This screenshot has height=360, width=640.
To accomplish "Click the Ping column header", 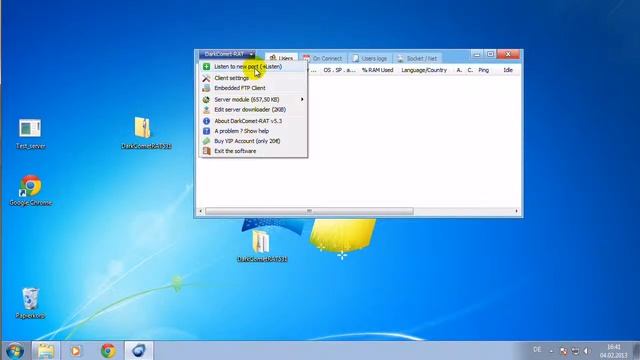I will (x=484, y=70).
